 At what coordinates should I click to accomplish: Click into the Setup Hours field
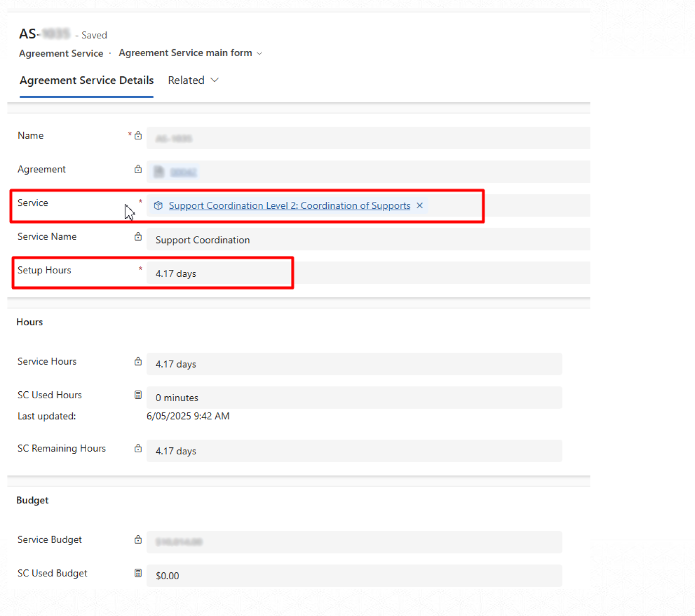tap(218, 273)
